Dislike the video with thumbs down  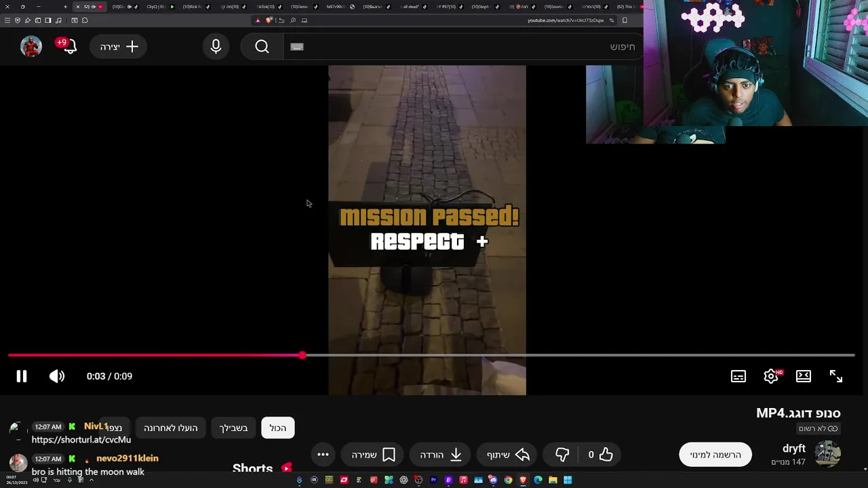pyautogui.click(x=562, y=455)
